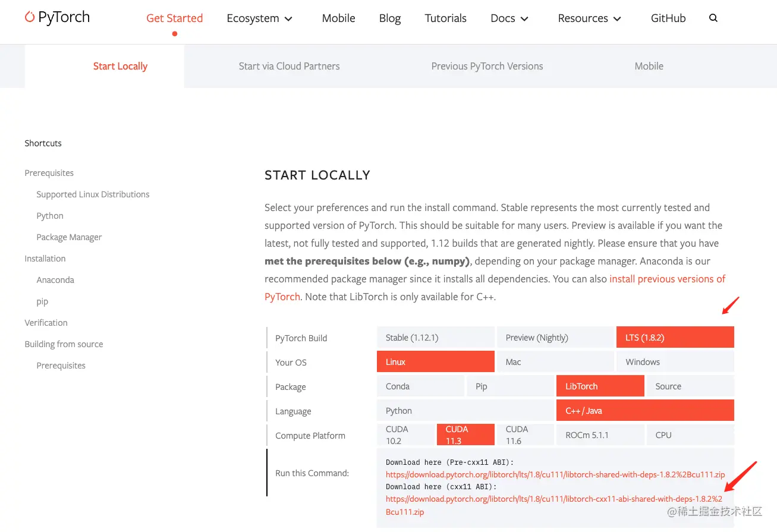
Task: Expand the Ecosystem dropdown menu
Action: (260, 18)
